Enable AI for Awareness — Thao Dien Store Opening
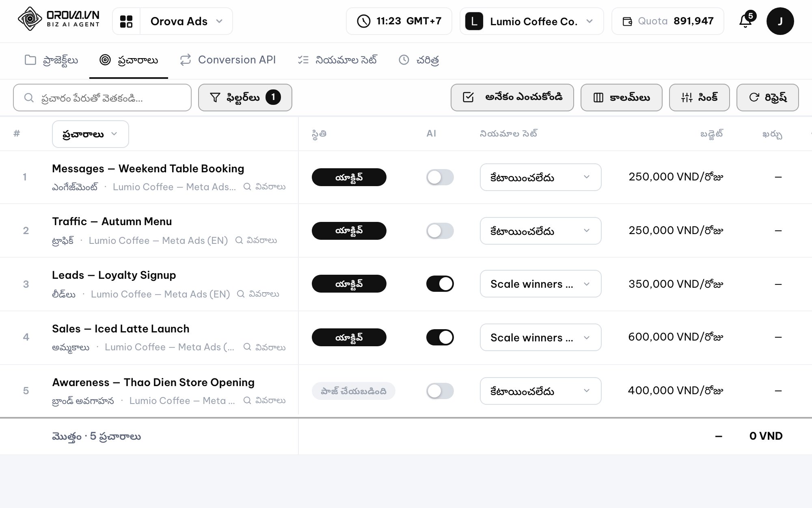Image resolution: width=812 pixels, height=508 pixels. pyautogui.click(x=440, y=391)
